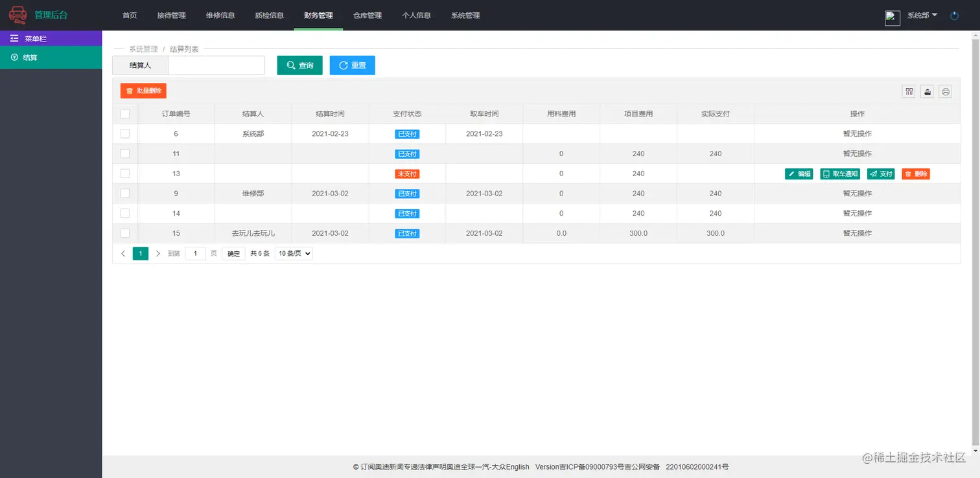Click 已支付 badge for order 6
Image resolution: width=980 pixels, height=478 pixels.
(407, 134)
